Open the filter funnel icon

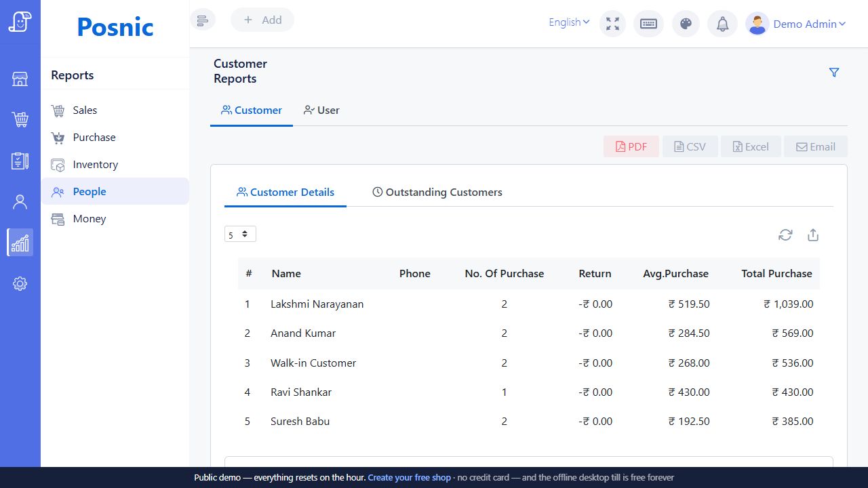[834, 73]
